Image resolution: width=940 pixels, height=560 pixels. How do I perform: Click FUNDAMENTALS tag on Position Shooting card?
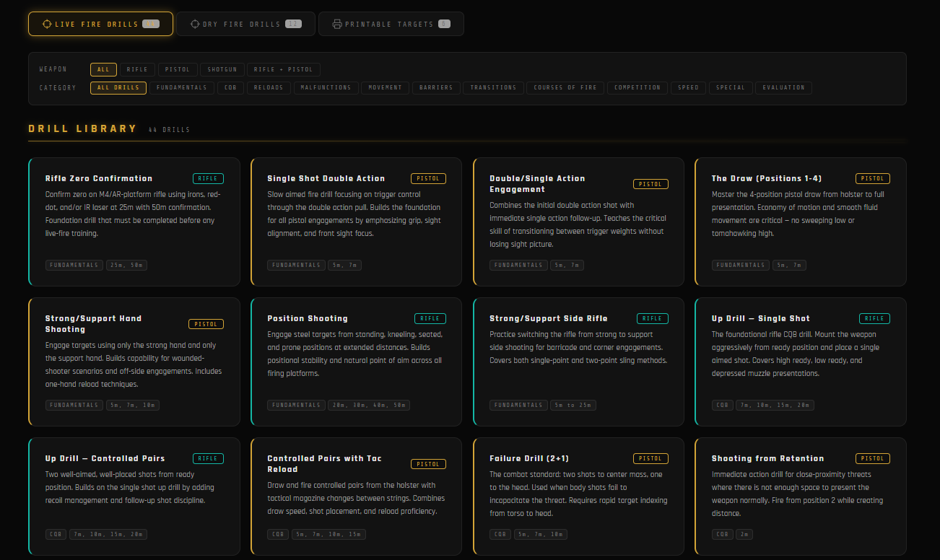click(297, 405)
